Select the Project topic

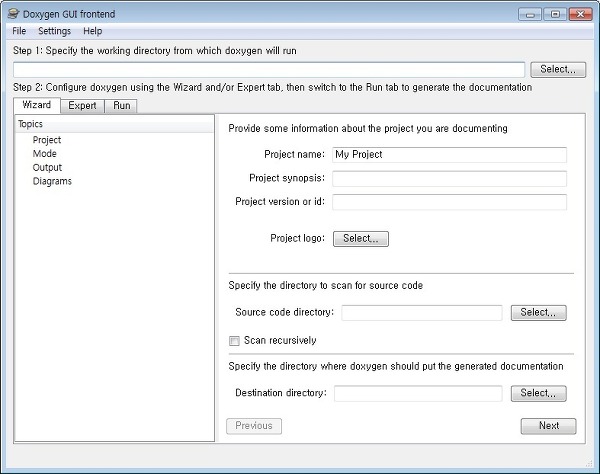pyautogui.click(x=47, y=140)
